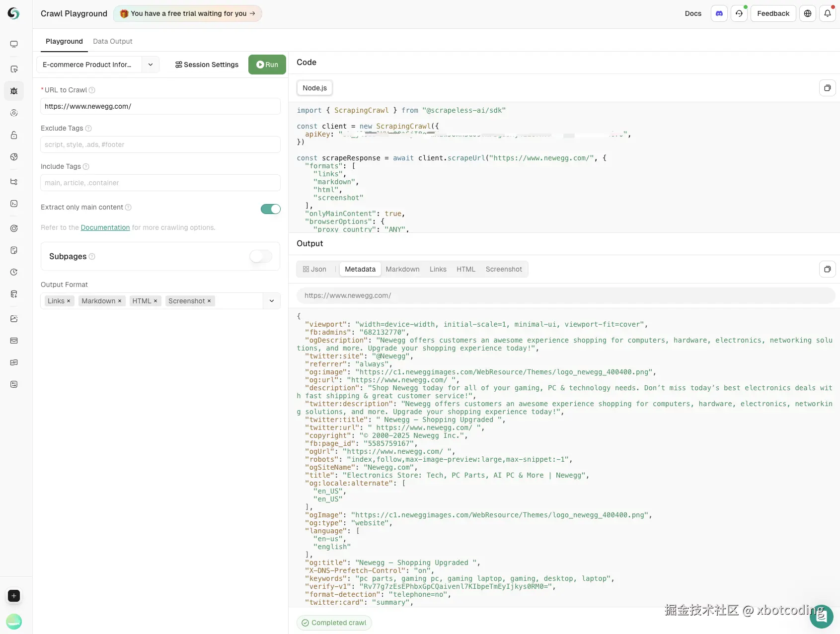Open the sticky note icon in the sidebar
The image size is (840, 634).
(14, 250)
